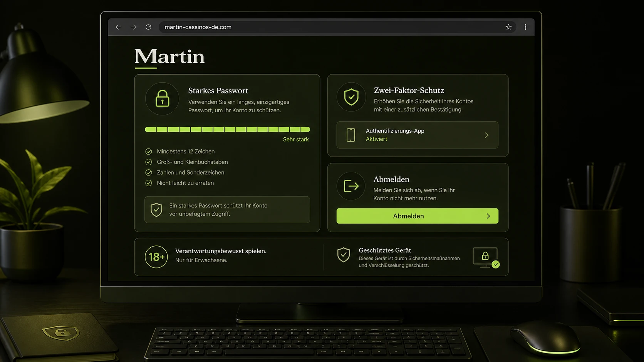Click the padlock icon in Starkes Passwort
The image size is (644, 362).
[162, 98]
